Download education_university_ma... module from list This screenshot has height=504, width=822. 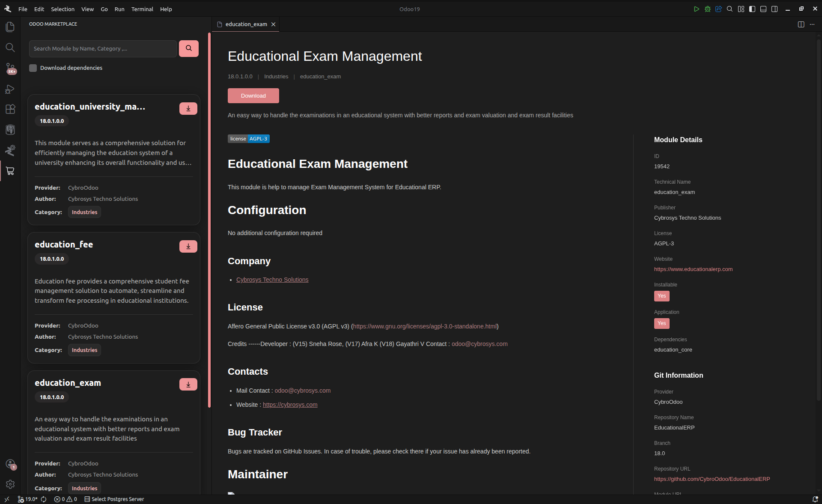pyautogui.click(x=188, y=108)
